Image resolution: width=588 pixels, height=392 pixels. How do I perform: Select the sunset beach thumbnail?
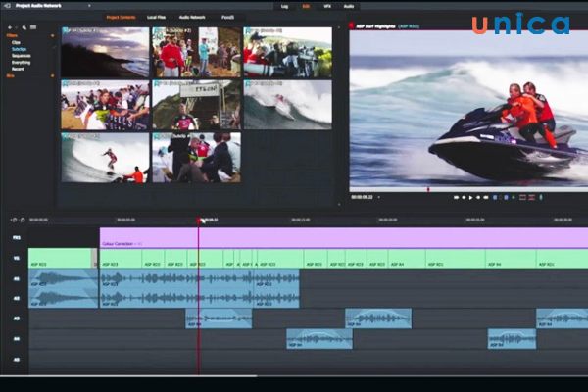pos(105,52)
